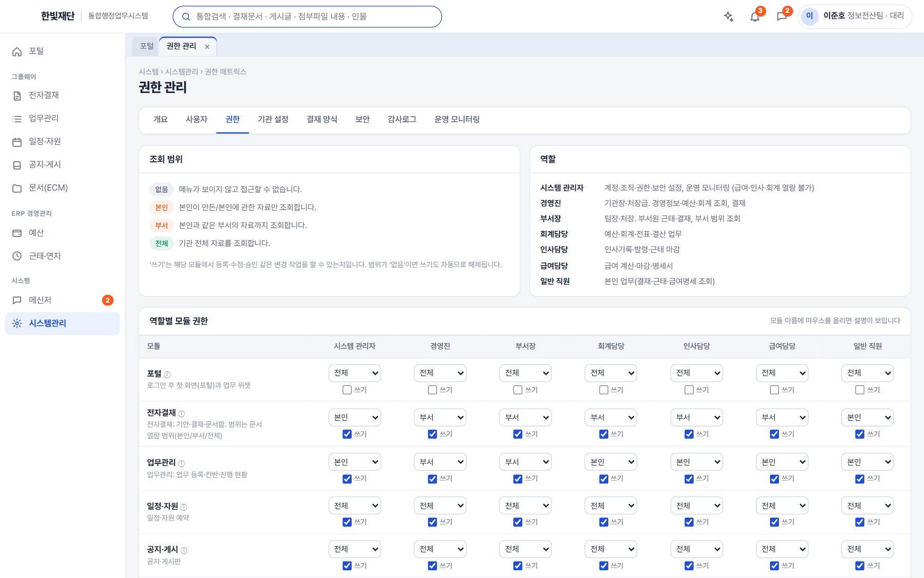The image size is (924, 578).
Task: Open the messages chat bubble icon
Action: tap(782, 16)
